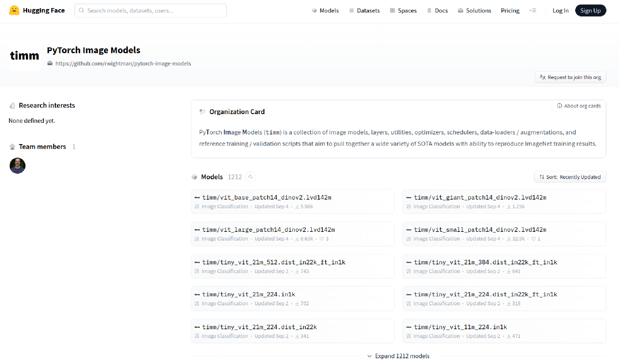The image size is (619, 364).
Task: Open Solutions via its briefcase icon
Action: (x=460, y=10)
